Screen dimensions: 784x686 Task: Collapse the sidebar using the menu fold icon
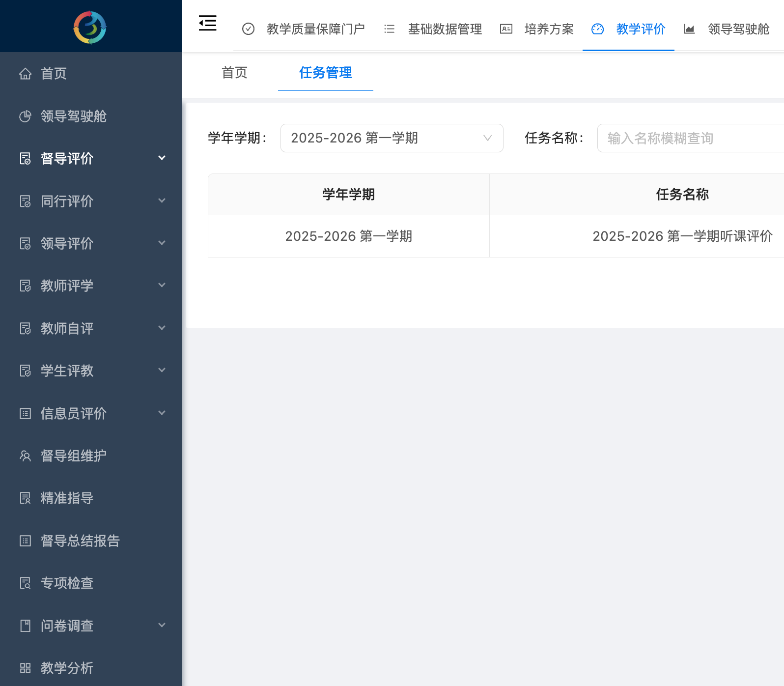pos(207,23)
